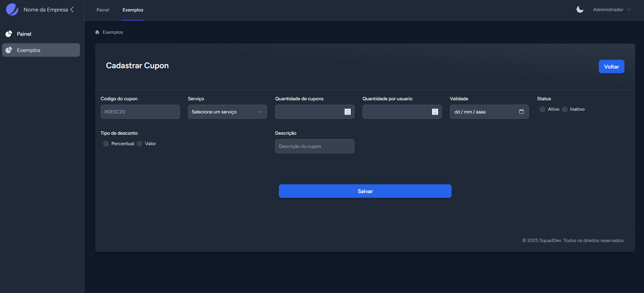
Task: Collapse sidebar using the chevron arrow
Action: pyautogui.click(x=72, y=9)
